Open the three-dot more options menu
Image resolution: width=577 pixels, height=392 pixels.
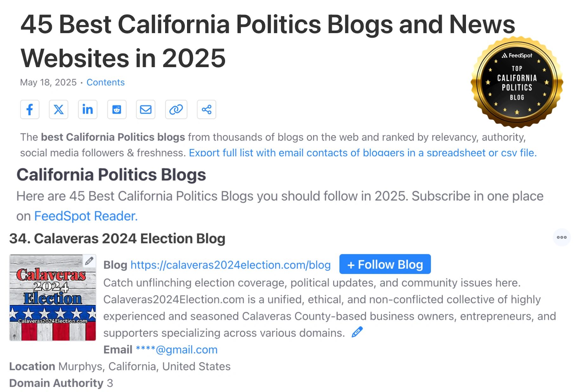pos(561,237)
